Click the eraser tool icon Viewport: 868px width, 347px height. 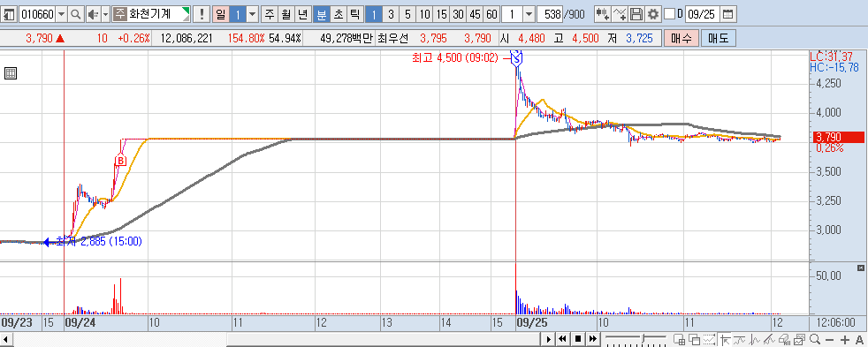point(784,339)
